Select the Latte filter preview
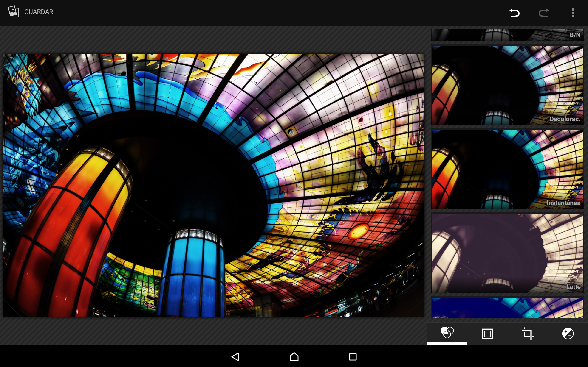The width and height of the screenshot is (588, 367). point(507,253)
